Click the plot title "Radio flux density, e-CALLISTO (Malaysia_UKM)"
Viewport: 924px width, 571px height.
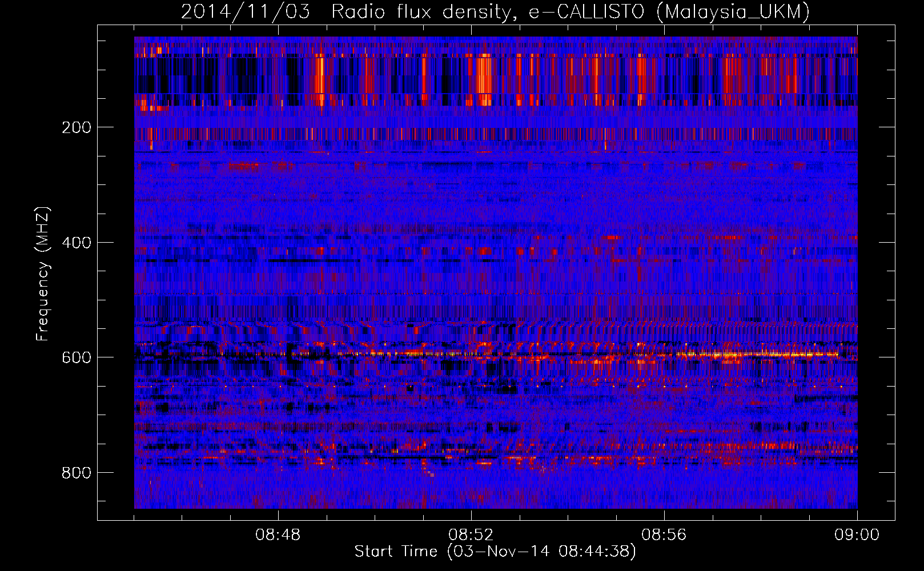[x=571, y=12]
